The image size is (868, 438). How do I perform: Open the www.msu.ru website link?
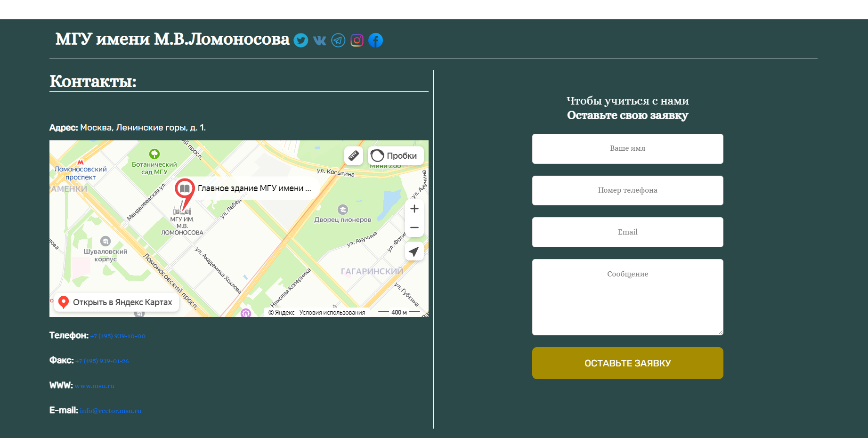point(95,386)
